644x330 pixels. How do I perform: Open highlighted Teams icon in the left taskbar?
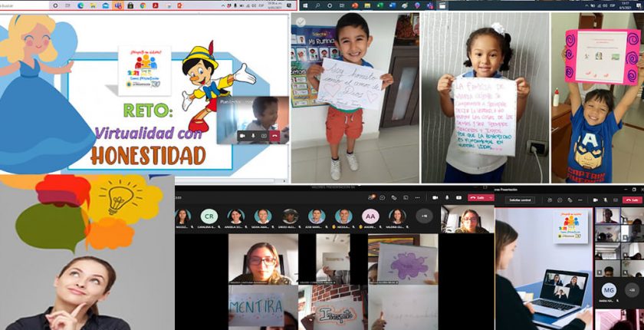coord(118,5)
